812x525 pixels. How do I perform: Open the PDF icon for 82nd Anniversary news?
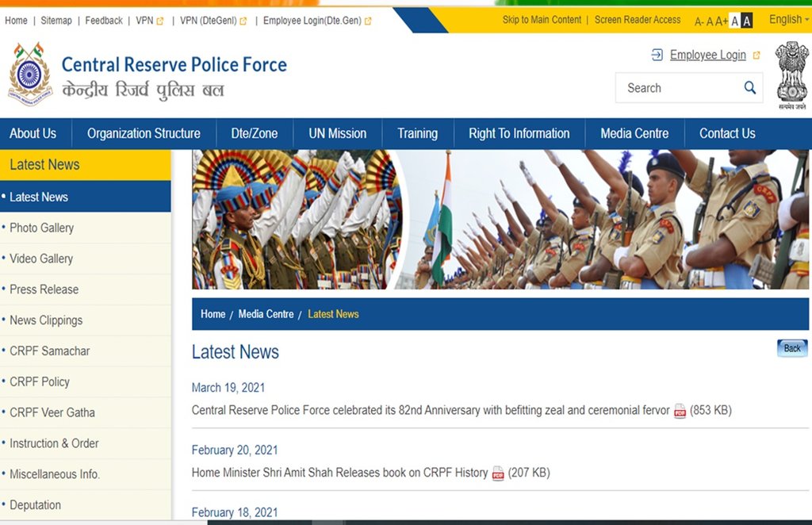point(680,411)
